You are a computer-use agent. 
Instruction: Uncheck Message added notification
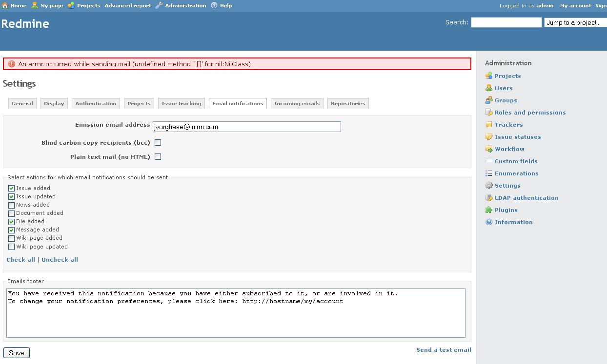point(11,230)
